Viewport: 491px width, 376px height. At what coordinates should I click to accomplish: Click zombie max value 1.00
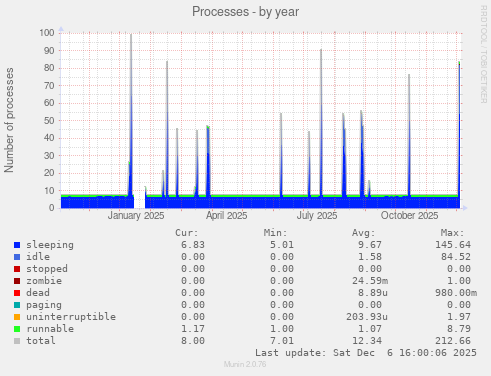click(x=459, y=281)
